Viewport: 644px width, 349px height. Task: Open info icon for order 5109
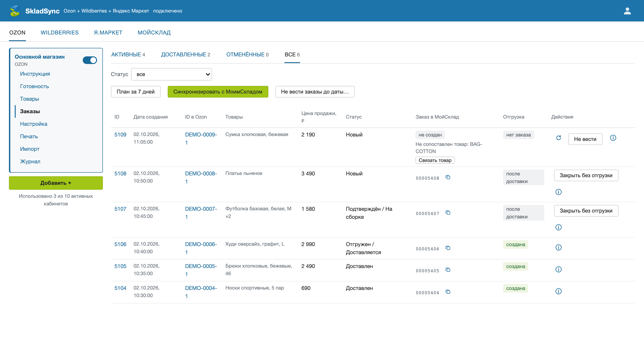[613, 138]
